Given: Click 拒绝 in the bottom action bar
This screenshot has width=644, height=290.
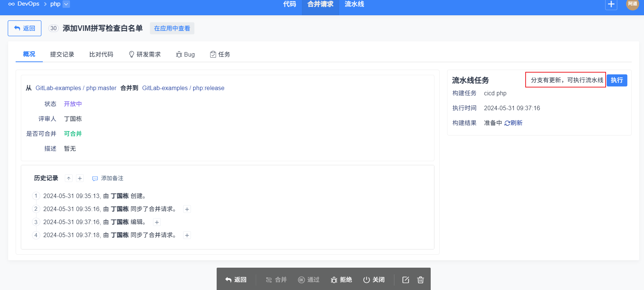Looking at the screenshot, I should tap(341, 280).
